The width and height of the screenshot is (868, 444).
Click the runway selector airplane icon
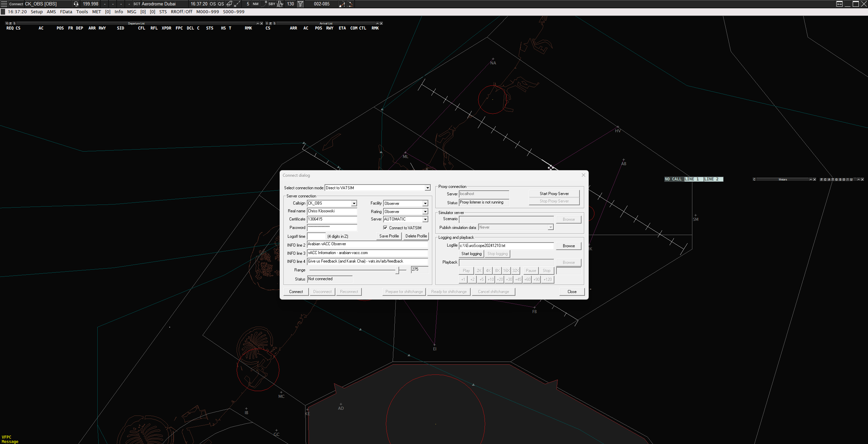point(230,4)
